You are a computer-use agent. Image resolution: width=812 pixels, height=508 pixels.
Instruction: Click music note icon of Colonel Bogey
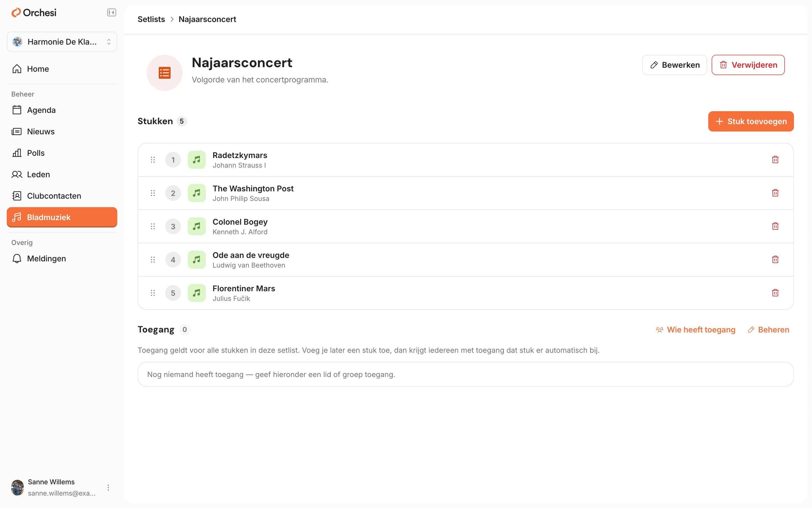point(197,226)
